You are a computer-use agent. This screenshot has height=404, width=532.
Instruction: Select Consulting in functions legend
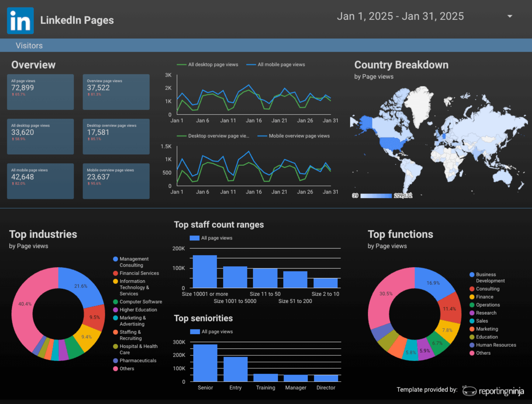click(485, 289)
